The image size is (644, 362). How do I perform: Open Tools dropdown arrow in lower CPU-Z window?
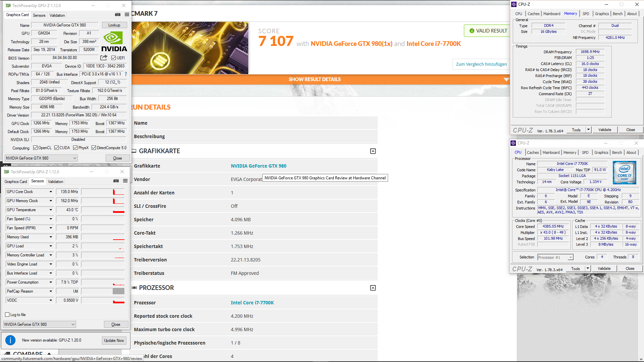[x=587, y=268]
